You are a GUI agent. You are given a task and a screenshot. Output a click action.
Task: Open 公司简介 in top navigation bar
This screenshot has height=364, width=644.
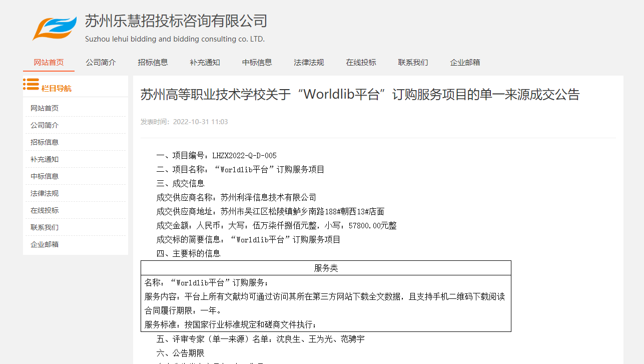[101, 63]
